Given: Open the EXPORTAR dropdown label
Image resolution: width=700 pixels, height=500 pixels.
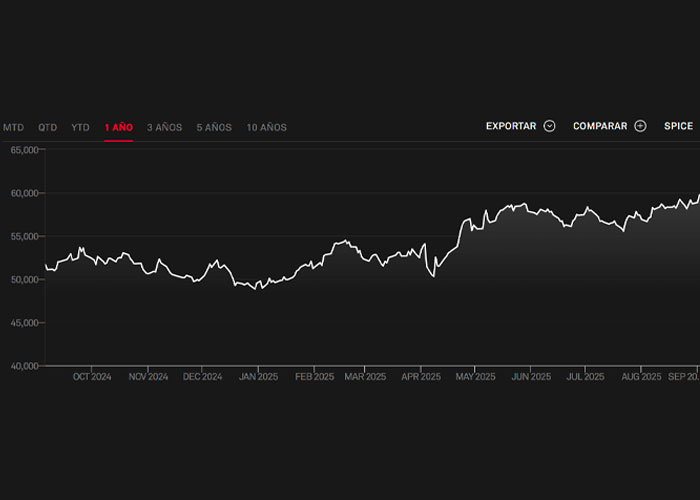Looking at the screenshot, I should coord(510,127).
